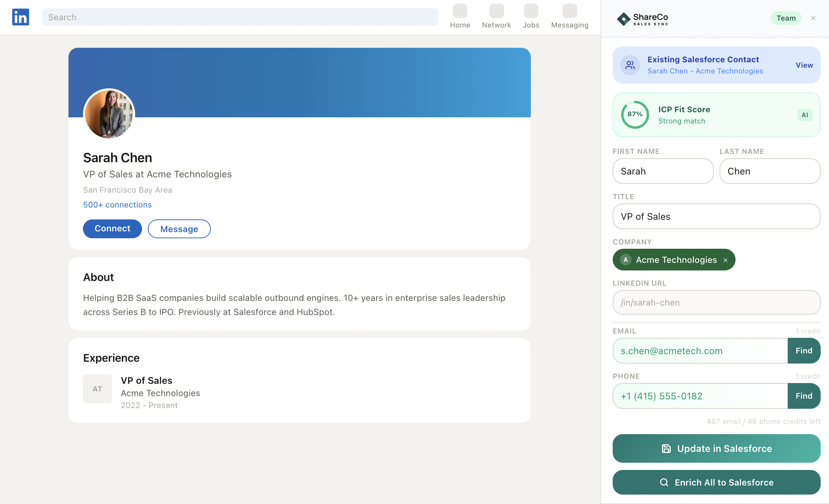829x504 pixels.
Task: Click the AT company logo in Experience
Action: pyautogui.click(x=97, y=389)
